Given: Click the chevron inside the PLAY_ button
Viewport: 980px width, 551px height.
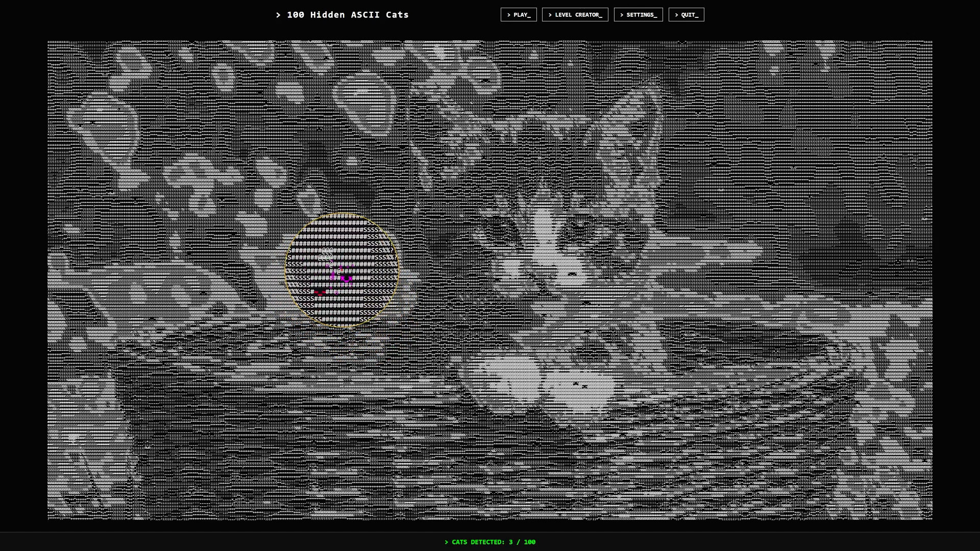Looking at the screenshot, I should (x=509, y=15).
